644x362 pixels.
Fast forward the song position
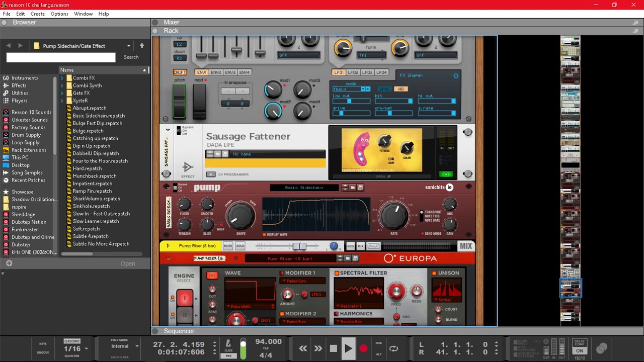(318, 348)
